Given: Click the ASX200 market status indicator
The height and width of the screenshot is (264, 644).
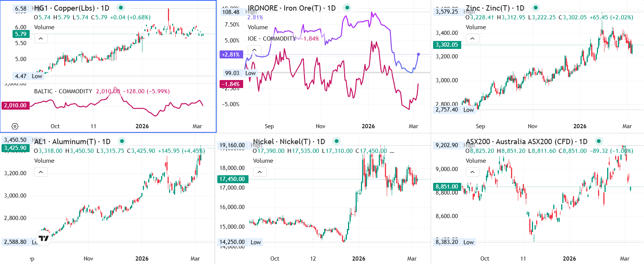Looking at the screenshot, I should click(x=599, y=141).
